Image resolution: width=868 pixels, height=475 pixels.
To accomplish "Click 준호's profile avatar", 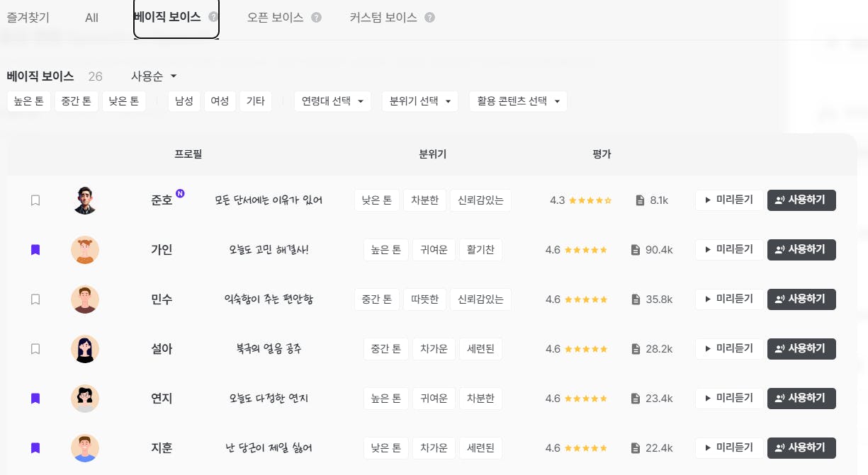I will pos(85,200).
